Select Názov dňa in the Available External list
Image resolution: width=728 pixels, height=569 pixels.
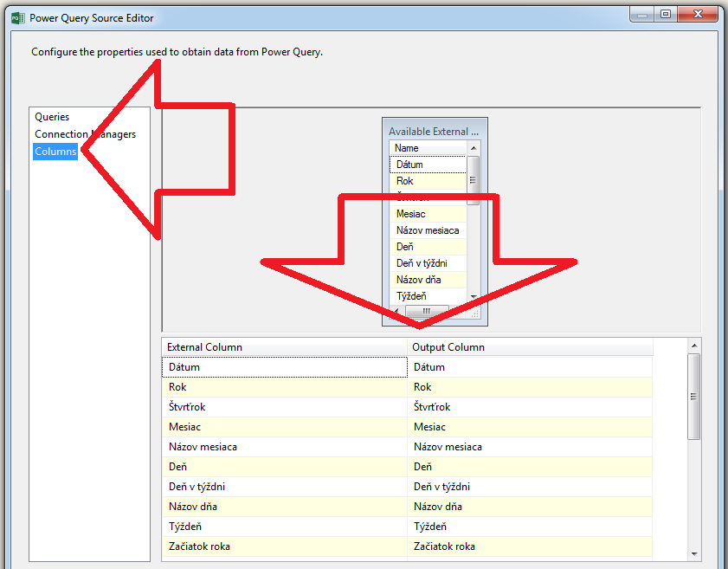[428, 280]
